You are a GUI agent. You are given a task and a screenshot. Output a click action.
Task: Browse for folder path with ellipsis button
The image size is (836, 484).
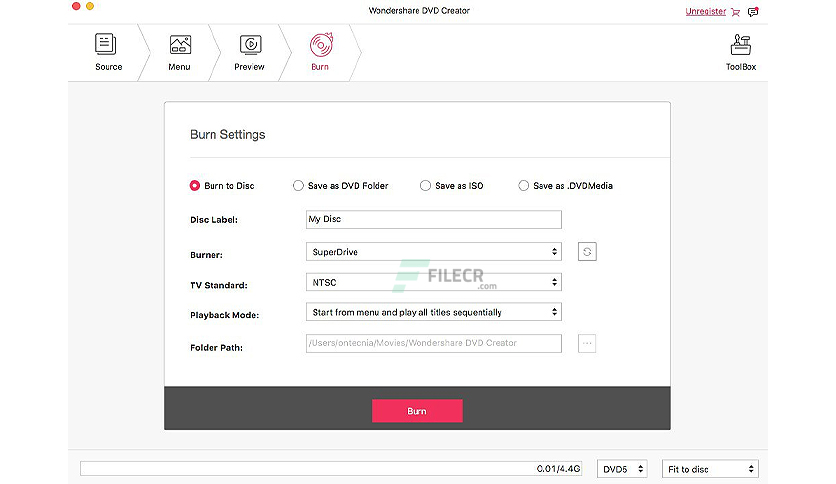click(x=587, y=343)
